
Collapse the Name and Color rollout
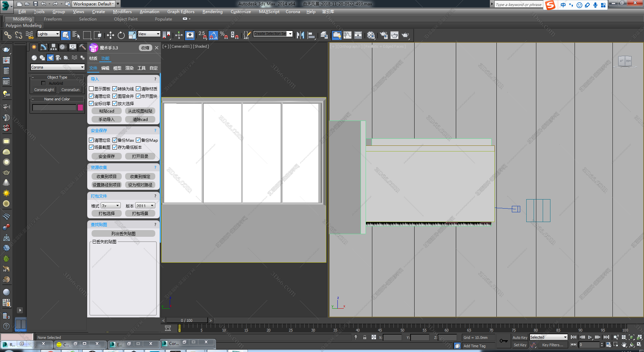tap(57, 99)
